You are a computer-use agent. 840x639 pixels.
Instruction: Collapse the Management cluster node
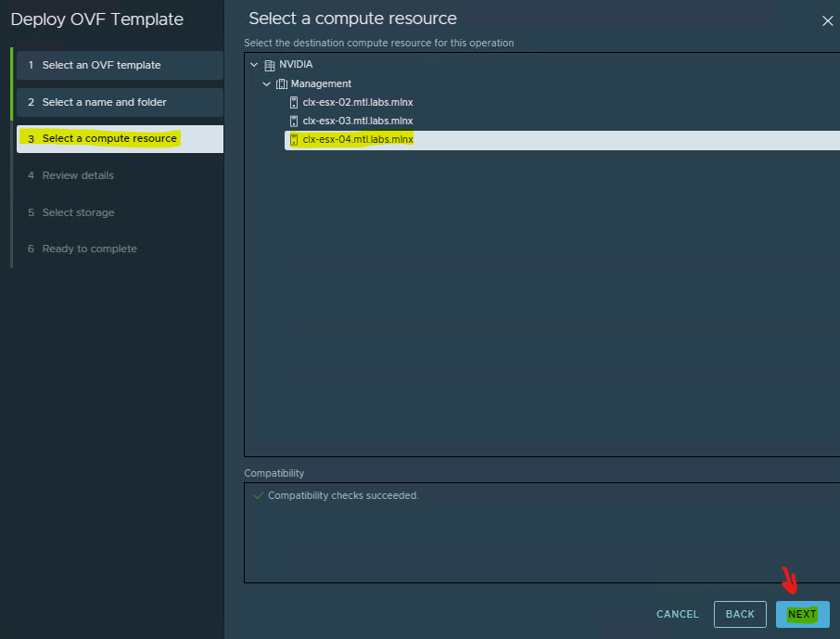point(266,84)
